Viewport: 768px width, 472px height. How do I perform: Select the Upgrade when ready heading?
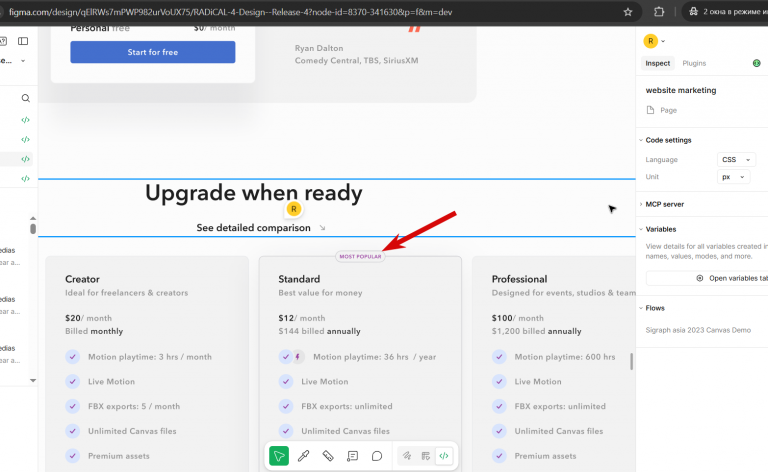254,193
